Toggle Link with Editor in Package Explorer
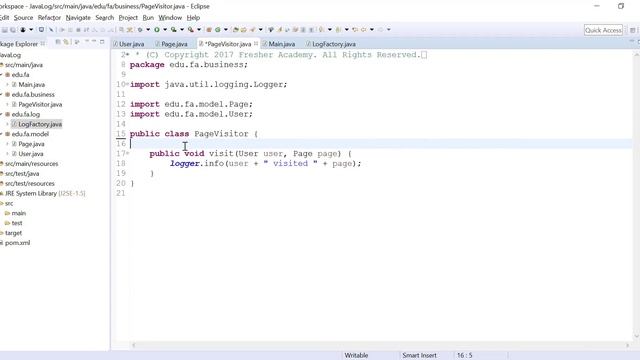640x360 pixels. pos(66,42)
